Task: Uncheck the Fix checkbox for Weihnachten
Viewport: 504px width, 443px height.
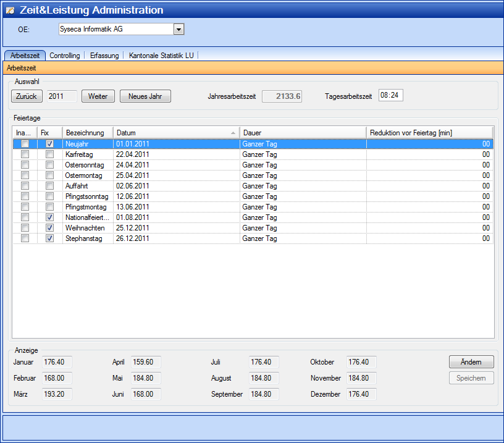Action: coord(49,228)
